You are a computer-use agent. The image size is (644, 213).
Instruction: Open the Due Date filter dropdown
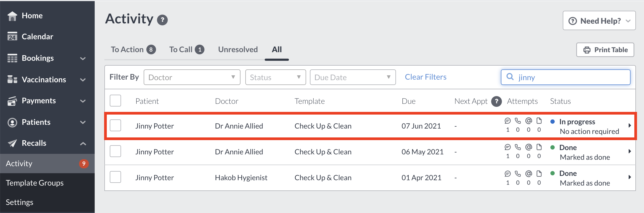click(353, 77)
